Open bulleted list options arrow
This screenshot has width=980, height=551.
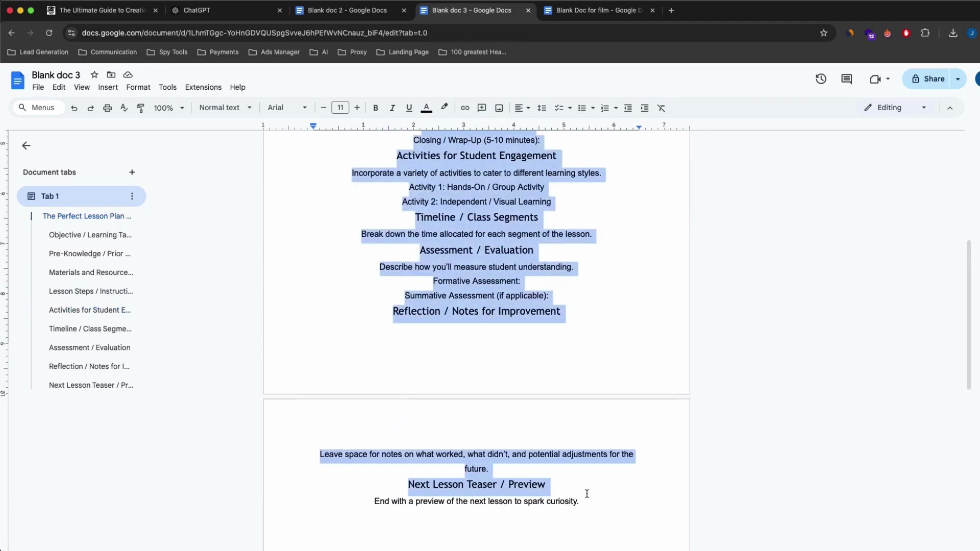tap(593, 108)
